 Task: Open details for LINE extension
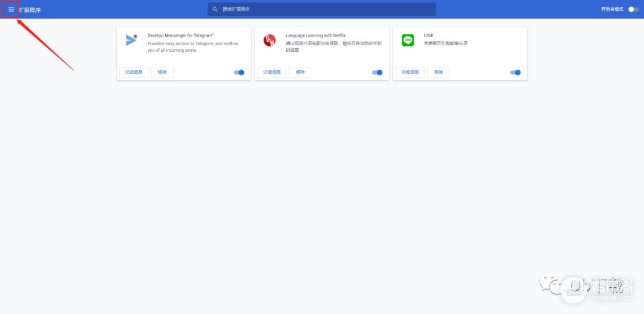410,72
